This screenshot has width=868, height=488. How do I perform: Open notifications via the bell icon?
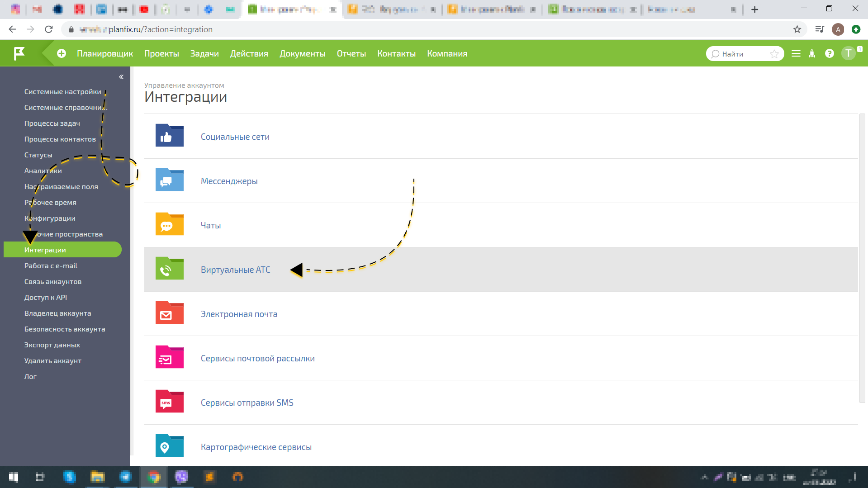click(812, 53)
